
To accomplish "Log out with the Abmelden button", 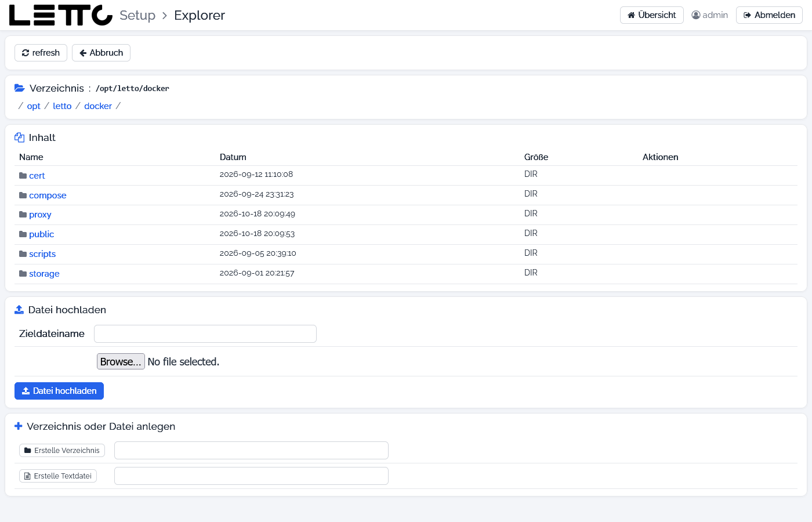I will tap(769, 15).
